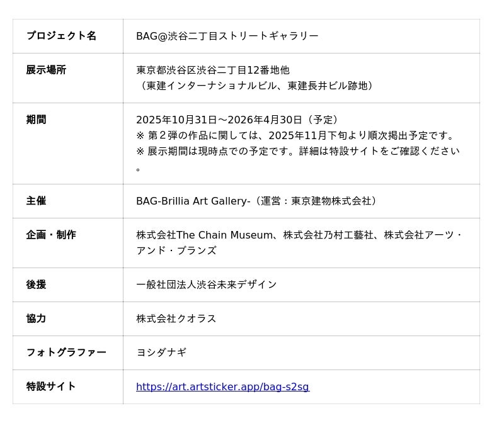Screen dimensions: 504x423
Task: Click the BAG@渋谷二丁目ストリートギャラリー project name text
Action: (x=227, y=36)
